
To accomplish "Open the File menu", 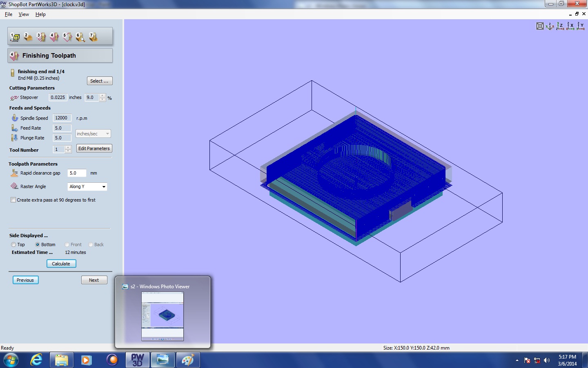I will (9, 14).
